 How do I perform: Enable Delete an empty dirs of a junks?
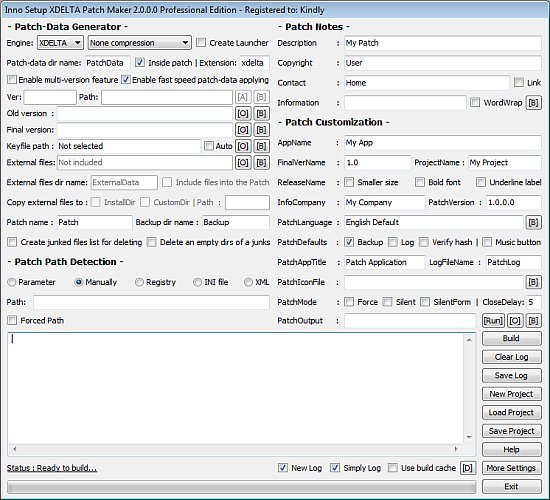point(152,242)
